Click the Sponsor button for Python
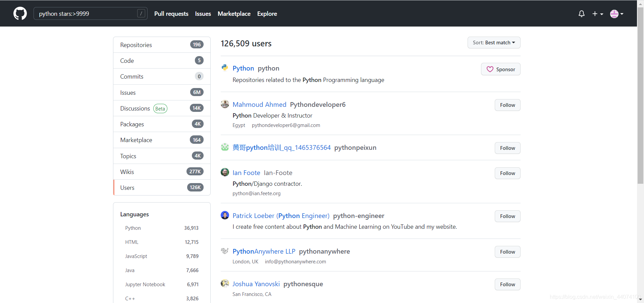 point(500,69)
